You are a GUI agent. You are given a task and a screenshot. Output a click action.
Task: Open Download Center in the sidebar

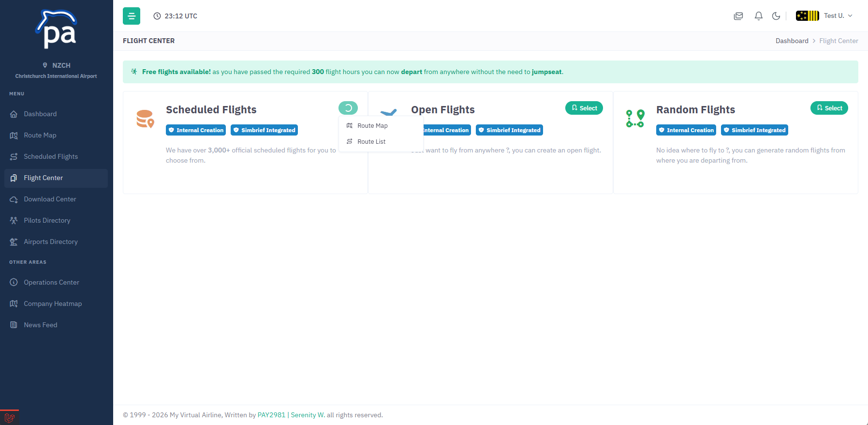(56, 199)
